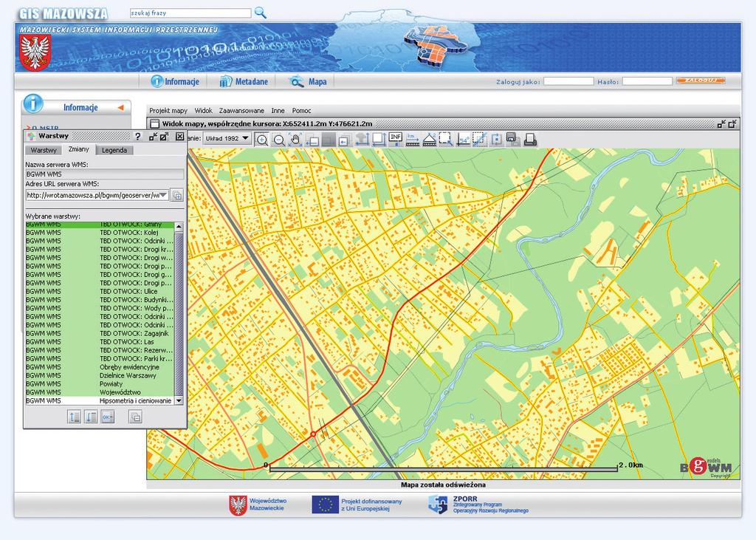Open the Inne menu

[x=278, y=111]
